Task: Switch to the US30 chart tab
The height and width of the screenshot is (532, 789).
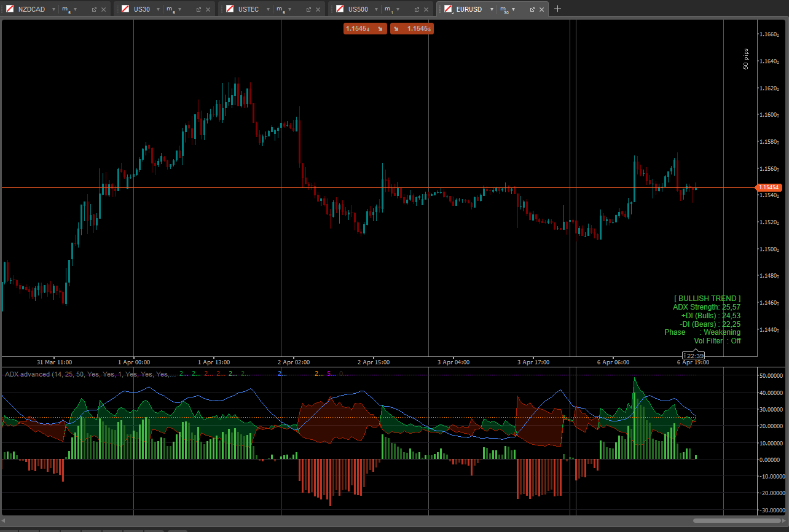Action: [x=141, y=9]
